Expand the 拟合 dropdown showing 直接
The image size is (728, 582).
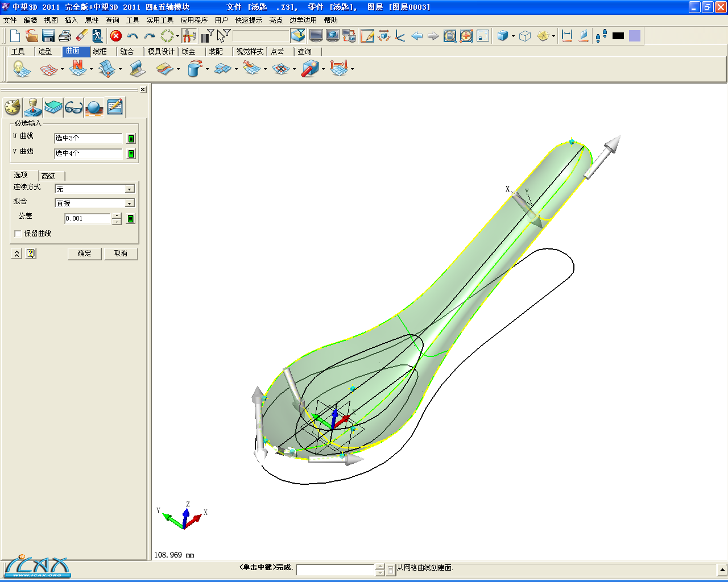[130, 203]
